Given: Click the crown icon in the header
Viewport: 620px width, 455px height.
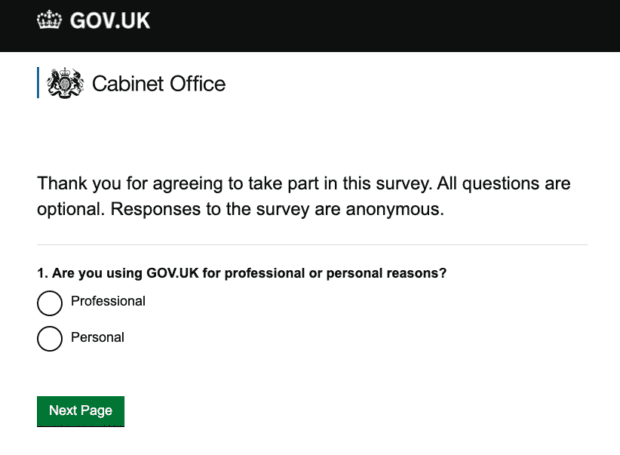Looking at the screenshot, I should pos(49,20).
